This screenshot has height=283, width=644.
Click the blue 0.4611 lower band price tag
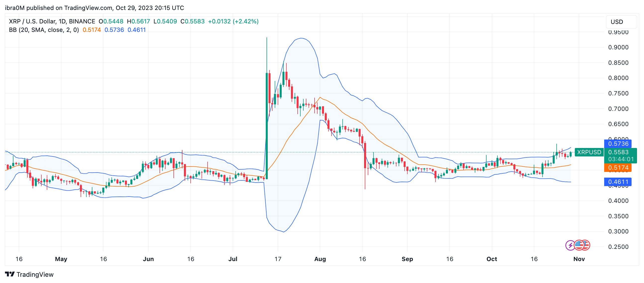(x=618, y=182)
